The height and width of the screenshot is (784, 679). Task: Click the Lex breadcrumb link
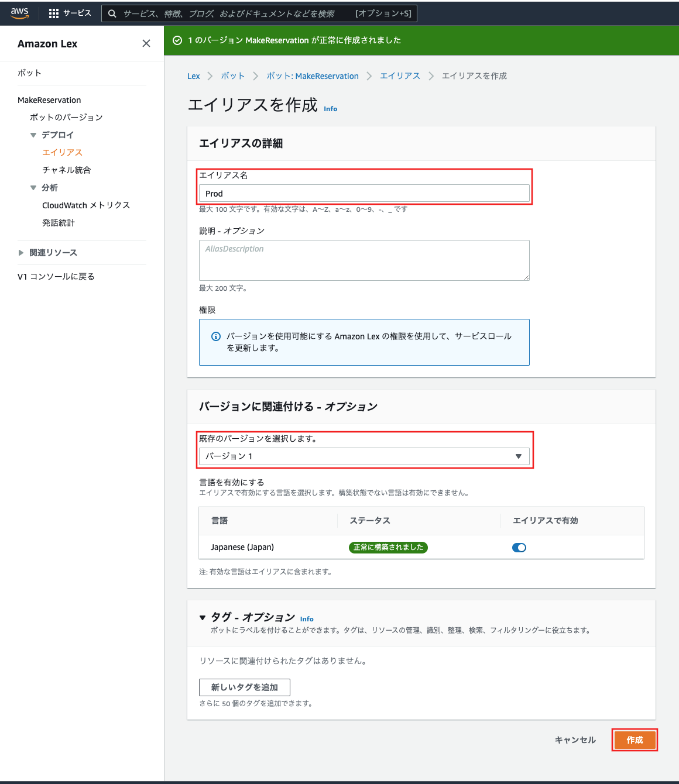coord(194,76)
